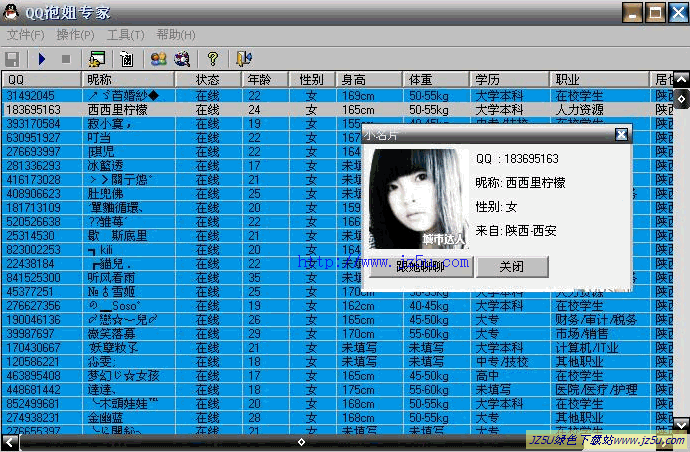Select row with QQ 31492045
Viewport: 690px width, 452px height.
[338, 96]
